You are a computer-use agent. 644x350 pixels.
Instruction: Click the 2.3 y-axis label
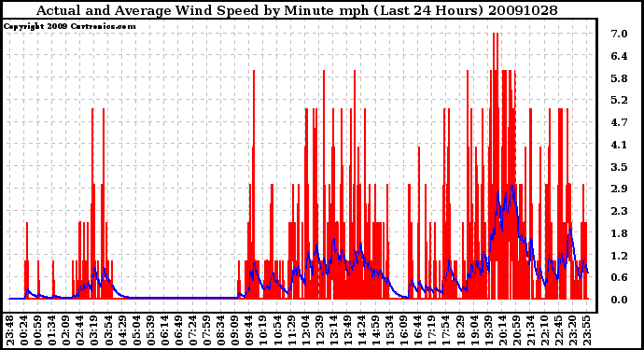click(x=619, y=211)
